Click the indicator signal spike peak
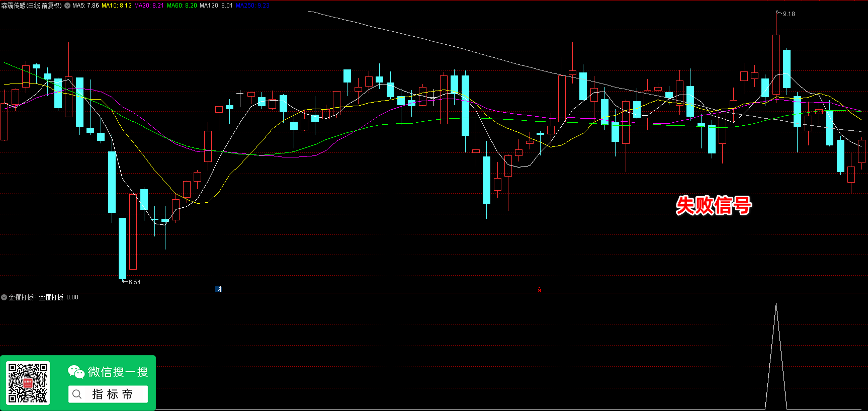This screenshot has width=868, height=411. point(776,304)
